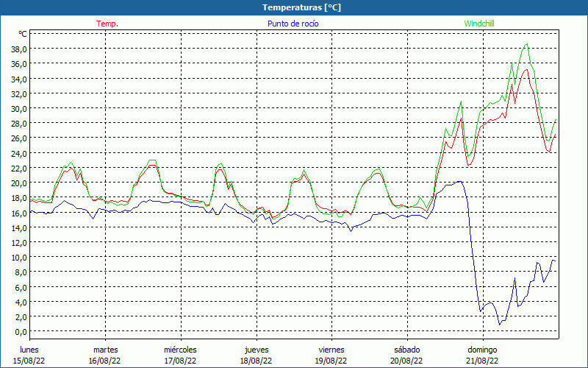Image resolution: width=588 pixels, height=368 pixels.
Task: Click the 10,0 y-axis value
Action: (x=20, y=257)
